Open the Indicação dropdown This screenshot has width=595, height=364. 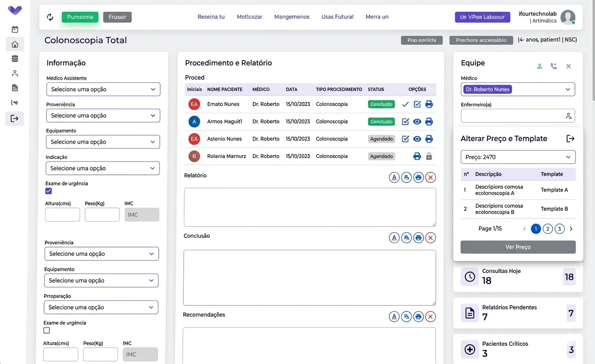click(x=103, y=168)
